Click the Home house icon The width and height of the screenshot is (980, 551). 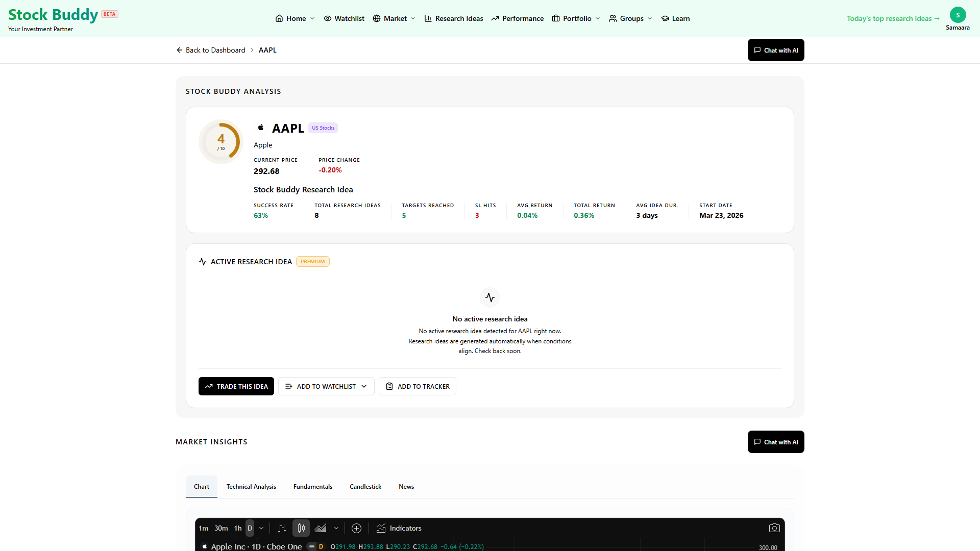[279, 18]
